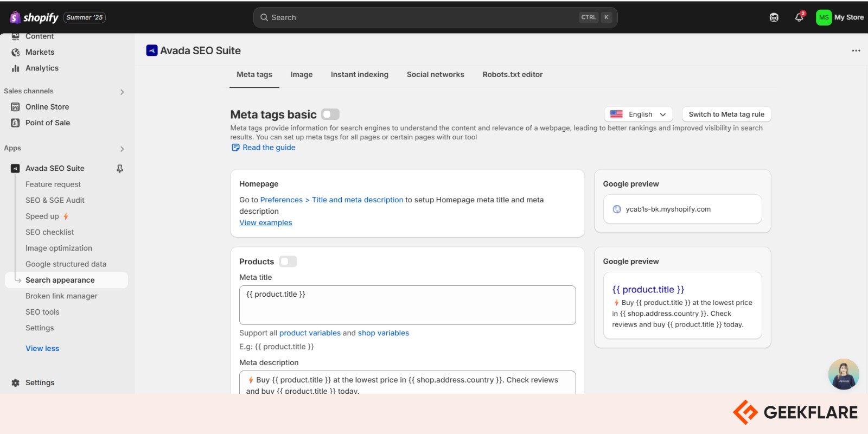This screenshot has width=868, height=434.
Task: Click the {{ product.title }} preview headline
Action: [648, 290]
